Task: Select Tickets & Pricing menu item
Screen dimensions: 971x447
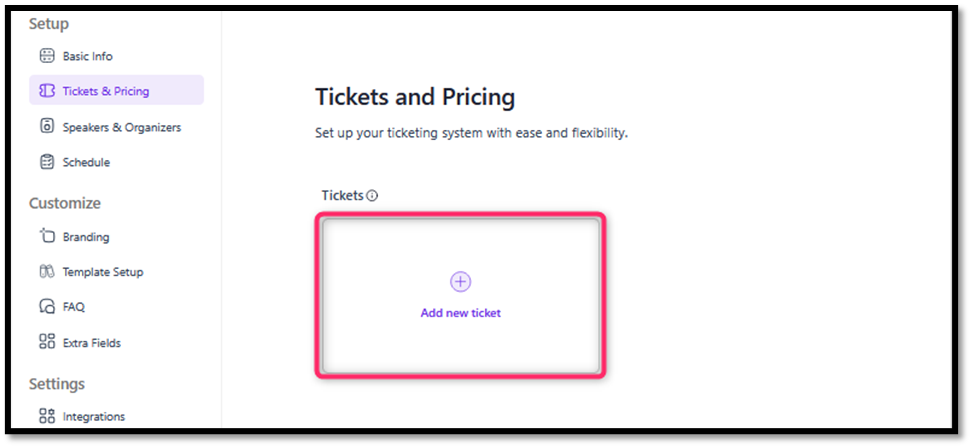Action: coord(105,91)
